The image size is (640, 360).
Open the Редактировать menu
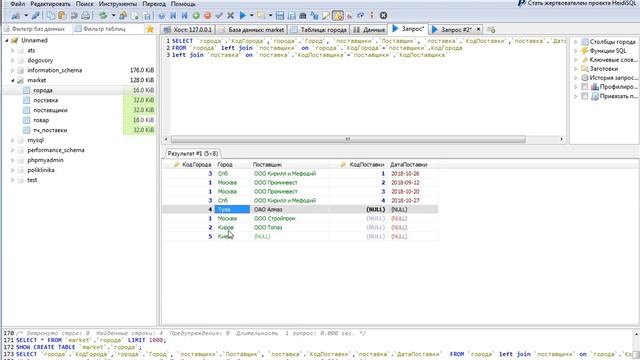(x=50, y=4)
